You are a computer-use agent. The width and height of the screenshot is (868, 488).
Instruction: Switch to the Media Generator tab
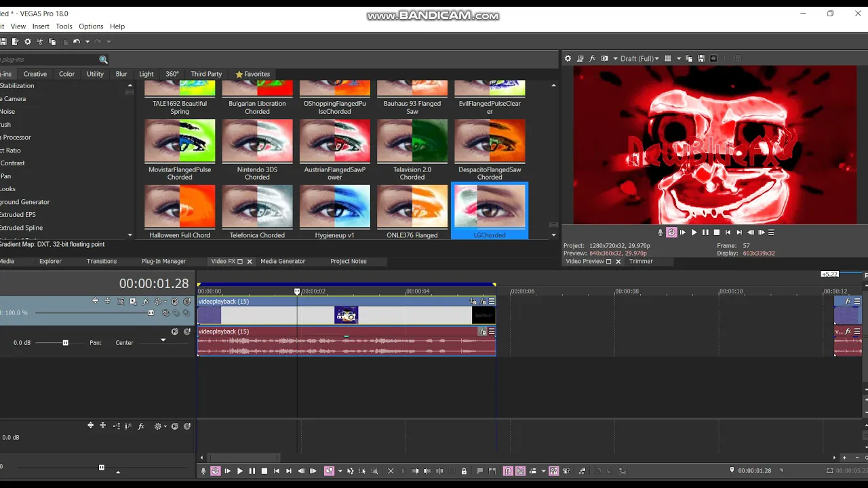coord(283,262)
